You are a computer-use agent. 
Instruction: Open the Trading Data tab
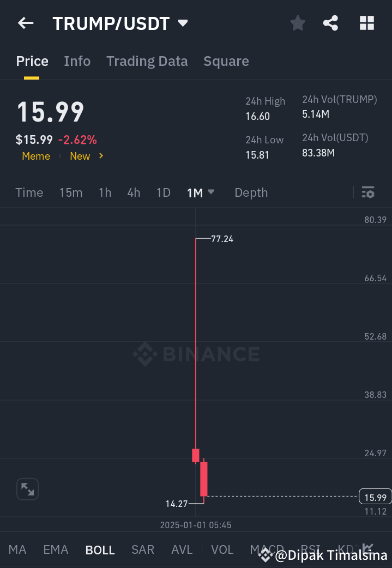[147, 61]
